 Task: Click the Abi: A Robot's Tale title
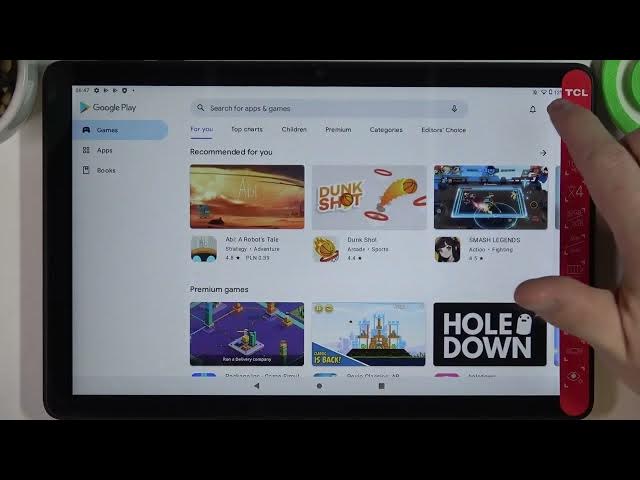tap(252, 240)
